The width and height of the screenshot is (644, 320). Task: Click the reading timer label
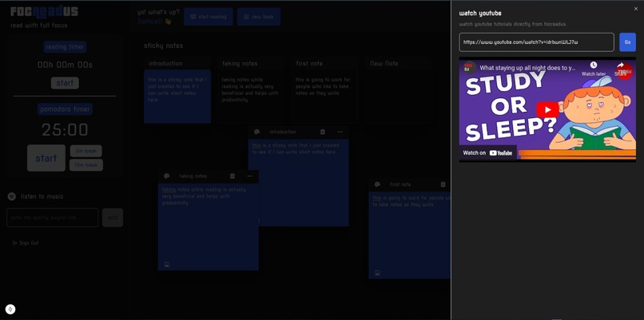click(65, 47)
